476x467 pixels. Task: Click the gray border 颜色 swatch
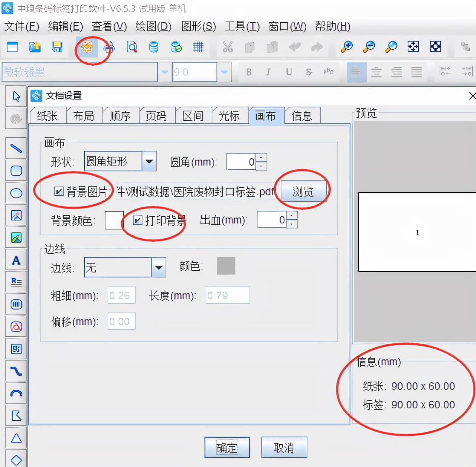click(x=226, y=266)
